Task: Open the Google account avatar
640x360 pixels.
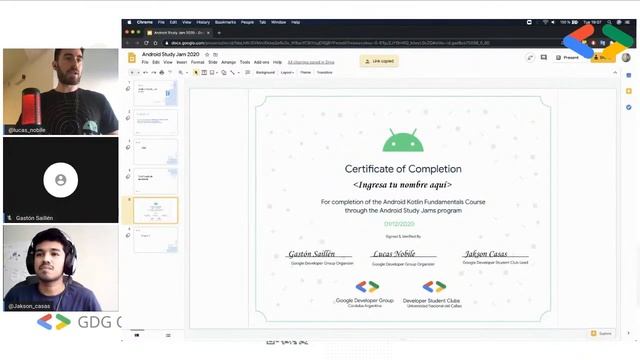Action: point(626,58)
